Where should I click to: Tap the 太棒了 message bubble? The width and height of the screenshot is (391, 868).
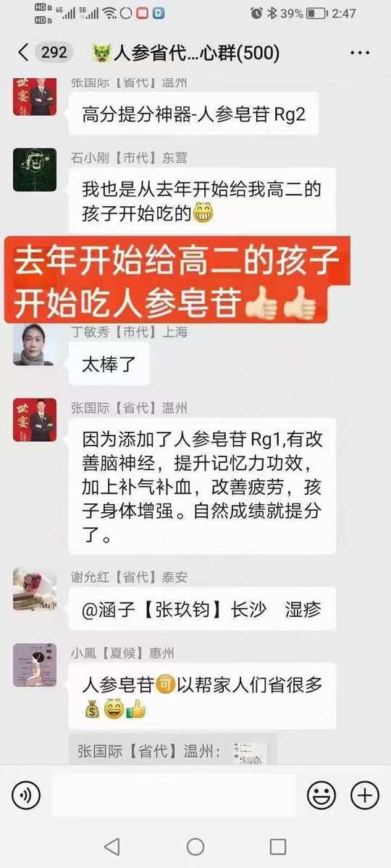[x=109, y=362]
